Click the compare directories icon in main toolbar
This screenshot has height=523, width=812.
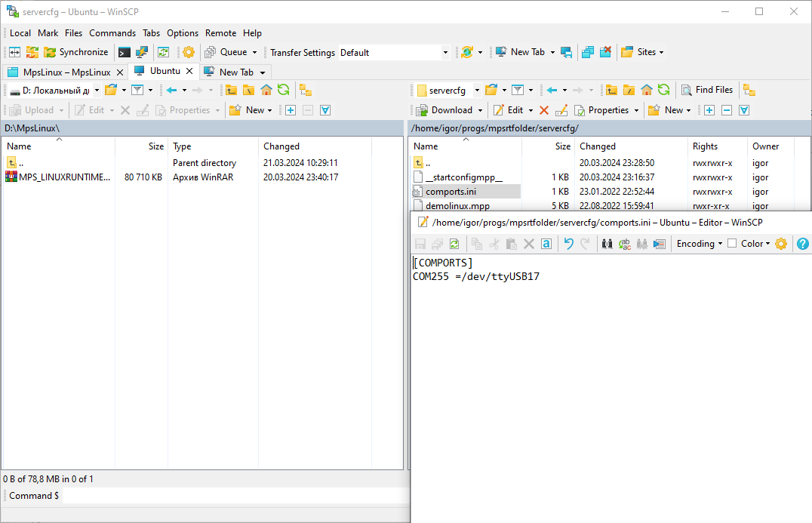pos(14,52)
